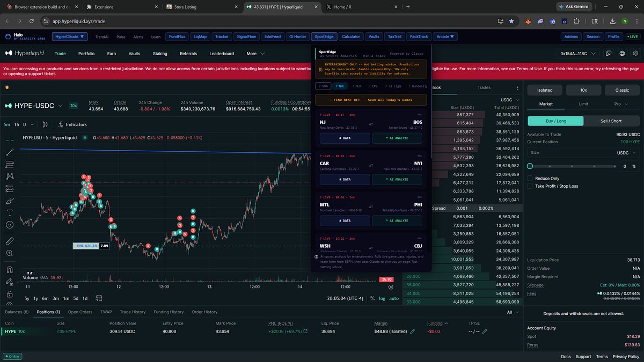Click the Privacy Policy footer link
This screenshot has width=644, height=362.
point(626,356)
